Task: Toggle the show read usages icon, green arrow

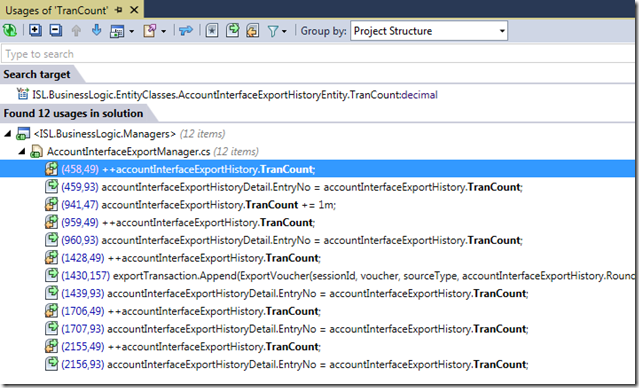Action: (232, 31)
